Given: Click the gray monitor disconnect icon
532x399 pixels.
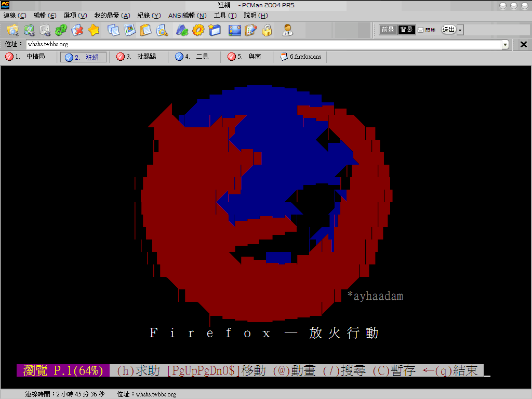Looking at the screenshot, I should pos(45,30).
